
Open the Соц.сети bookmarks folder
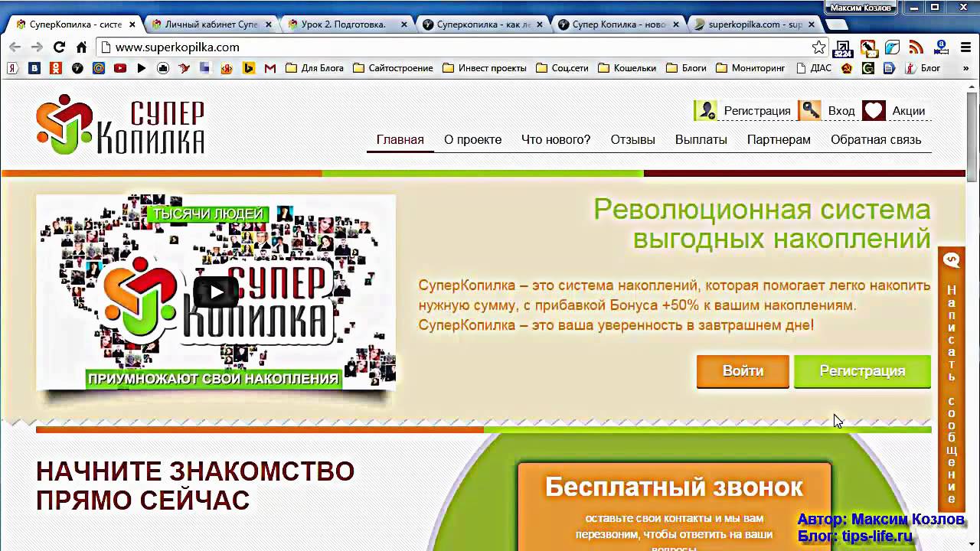pos(562,68)
